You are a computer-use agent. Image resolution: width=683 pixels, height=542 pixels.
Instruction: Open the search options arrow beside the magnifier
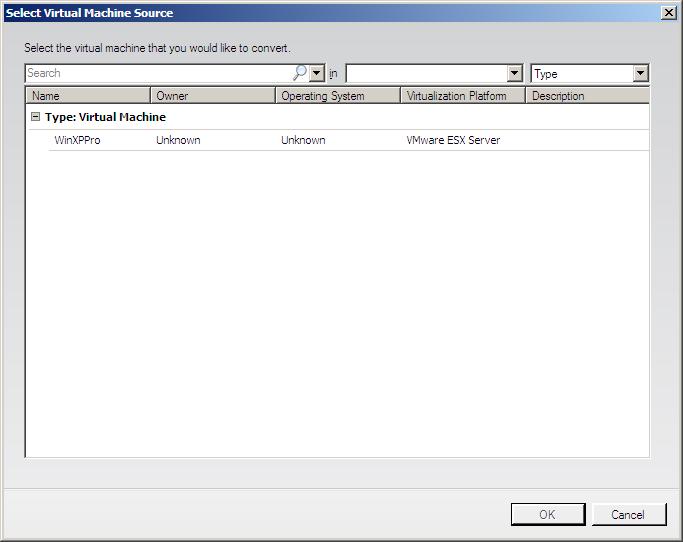point(317,73)
